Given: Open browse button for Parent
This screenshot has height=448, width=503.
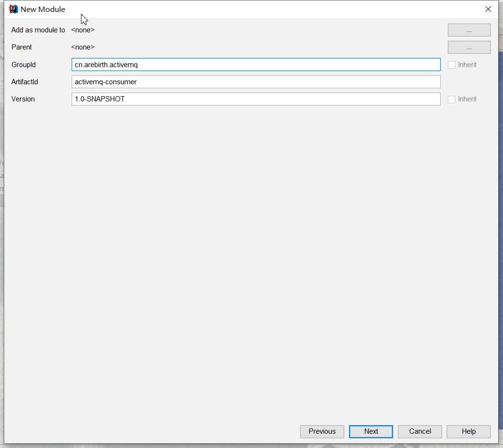Looking at the screenshot, I should tap(469, 48).
